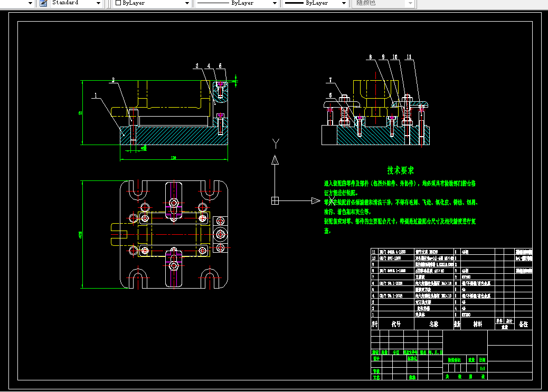Select the 批准 label in title block
Viewport: 548px width, 392px height.
pos(412,377)
